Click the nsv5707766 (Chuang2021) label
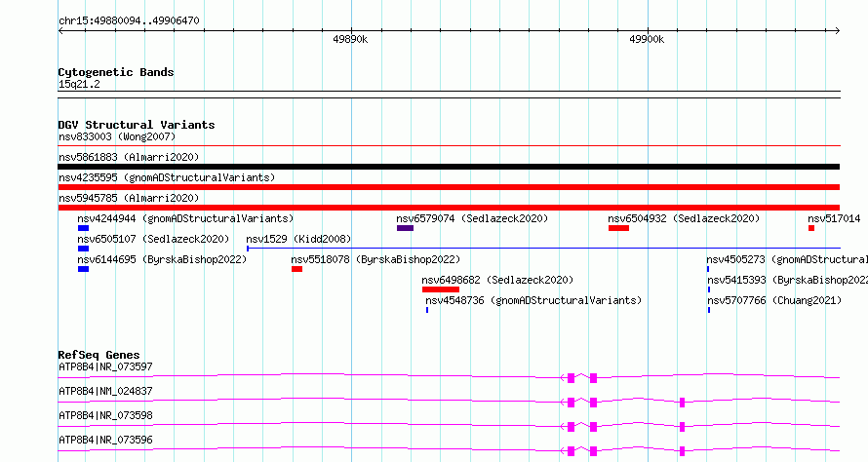The height and width of the screenshot is (462, 868). (774, 300)
